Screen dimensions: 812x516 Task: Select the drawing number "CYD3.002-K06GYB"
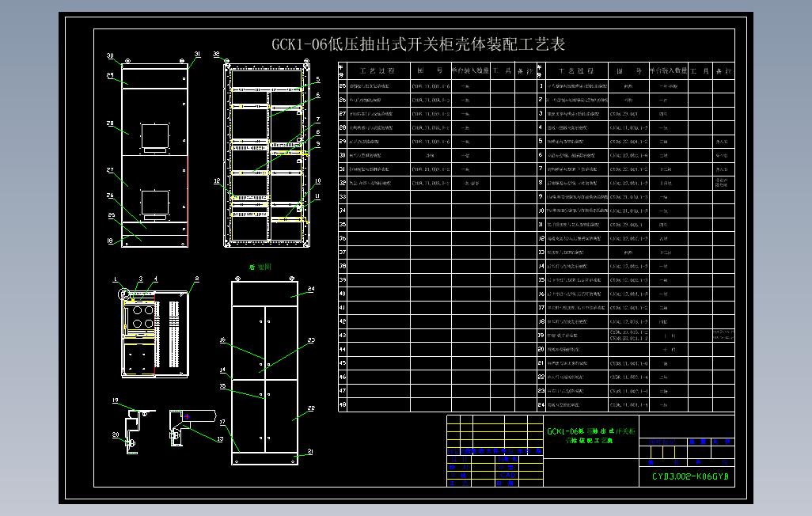(x=690, y=476)
